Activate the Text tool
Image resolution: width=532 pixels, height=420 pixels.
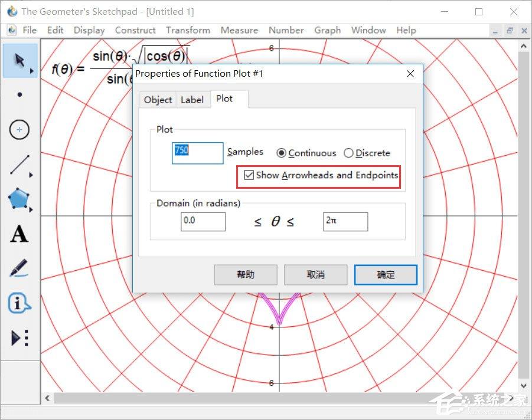(x=19, y=234)
